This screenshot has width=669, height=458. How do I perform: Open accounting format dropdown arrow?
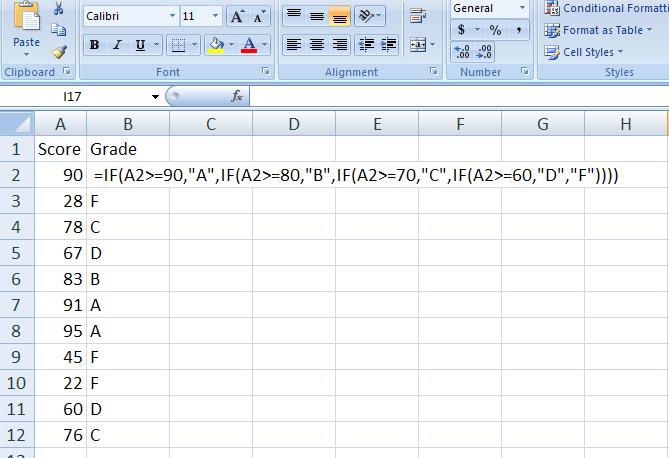(477, 30)
